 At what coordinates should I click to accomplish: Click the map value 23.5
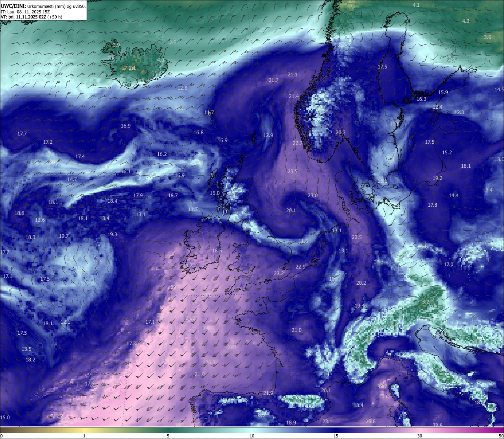293,171
